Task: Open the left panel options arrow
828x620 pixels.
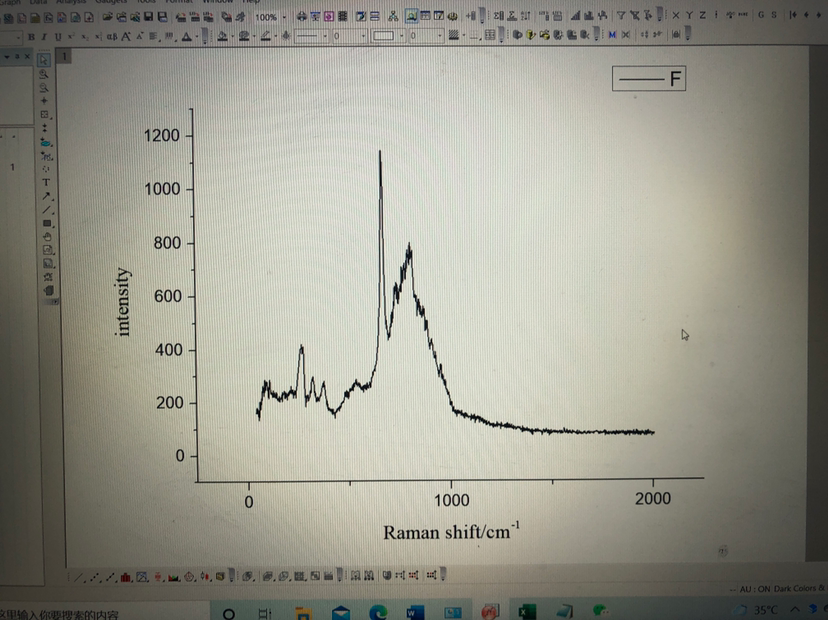Action: pos(7,57)
